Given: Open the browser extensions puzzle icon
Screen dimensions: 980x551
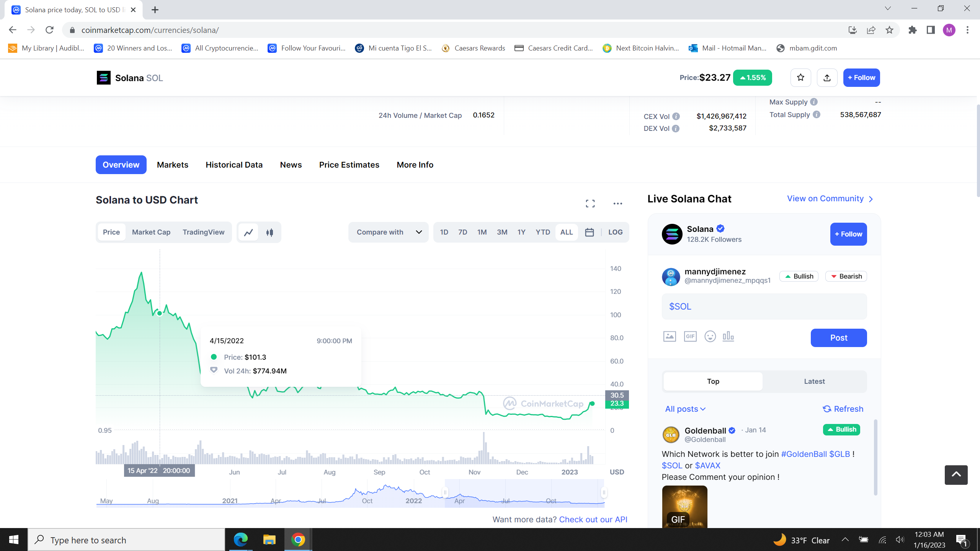Looking at the screenshot, I should (913, 30).
